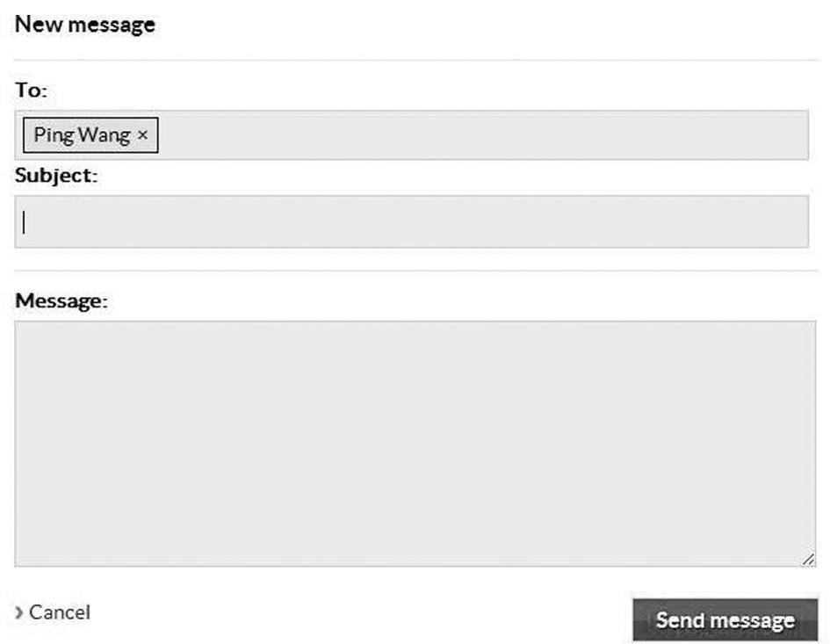The height and width of the screenshot is (644, 830).
Task: Place cursor at blinking caret in Subject
Action: [x=24, y=222]
